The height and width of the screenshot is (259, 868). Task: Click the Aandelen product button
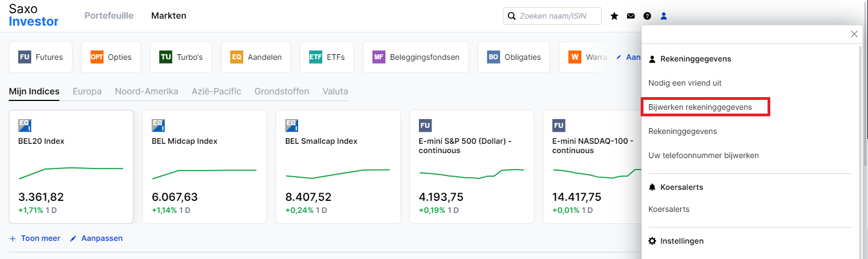click(x=256, y=57)
